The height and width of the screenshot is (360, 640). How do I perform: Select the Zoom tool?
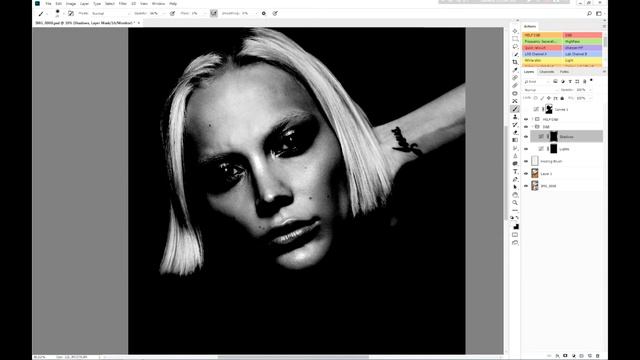click(x=515, y=202)
